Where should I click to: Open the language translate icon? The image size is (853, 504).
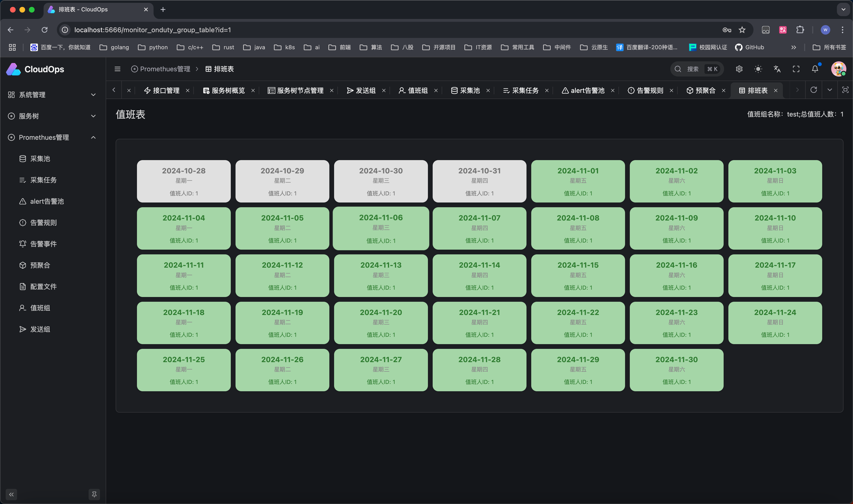tap(777, 69)
